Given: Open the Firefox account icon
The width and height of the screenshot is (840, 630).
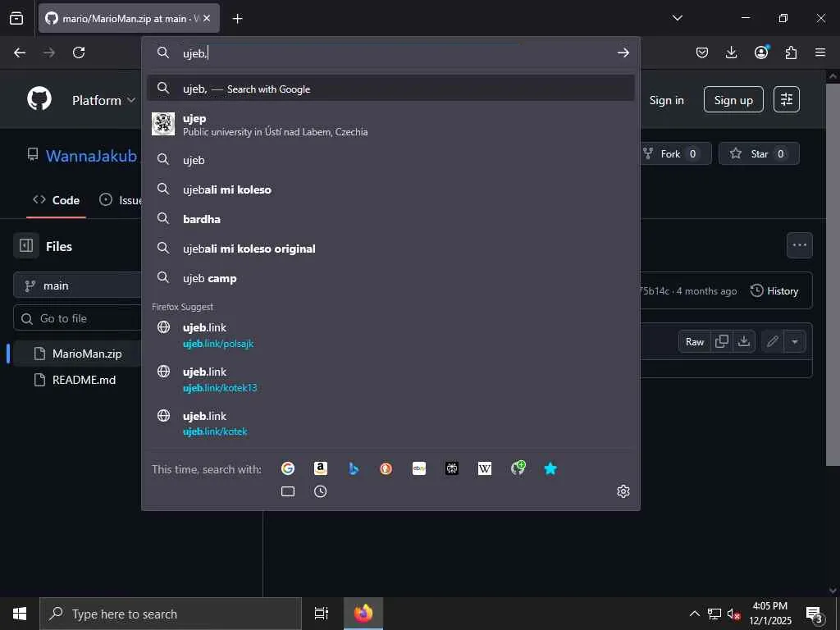Looking at the screenshot, I should point(761,52).
